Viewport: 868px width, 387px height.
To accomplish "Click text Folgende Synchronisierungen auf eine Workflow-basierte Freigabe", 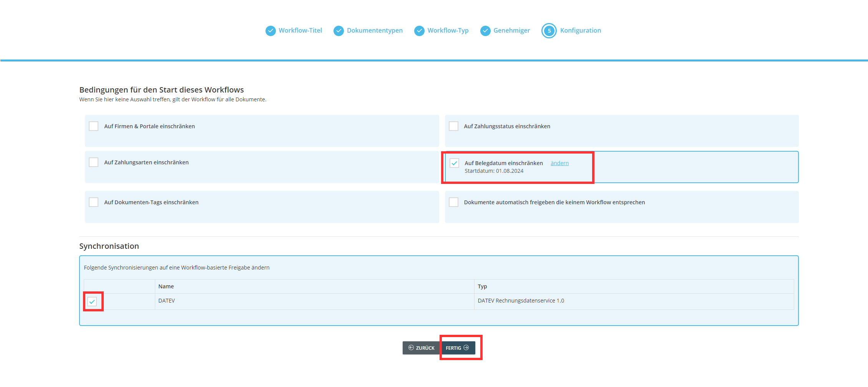I will [177, 268].
